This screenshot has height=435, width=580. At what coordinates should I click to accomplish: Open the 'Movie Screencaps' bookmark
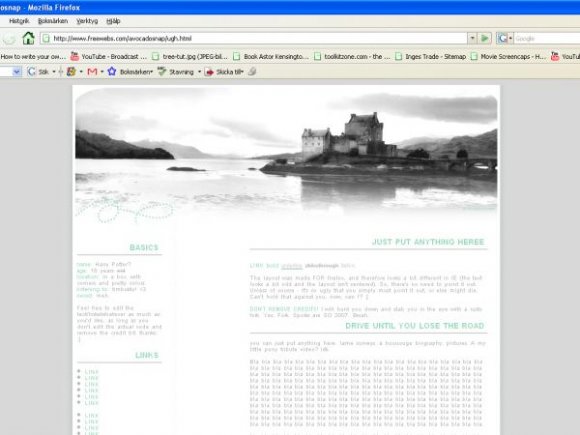click(508, 57)
